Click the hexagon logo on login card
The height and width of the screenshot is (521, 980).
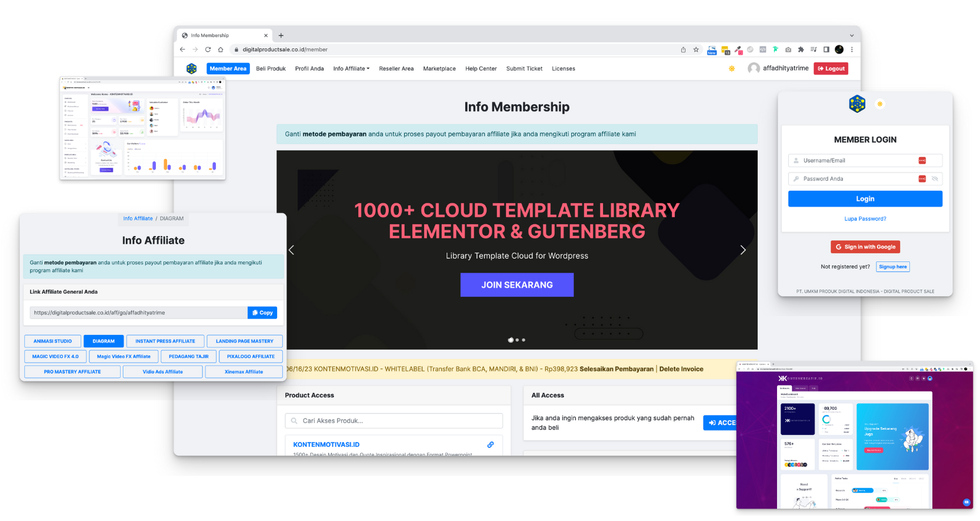pyautogui.click(x=857, y=104)
